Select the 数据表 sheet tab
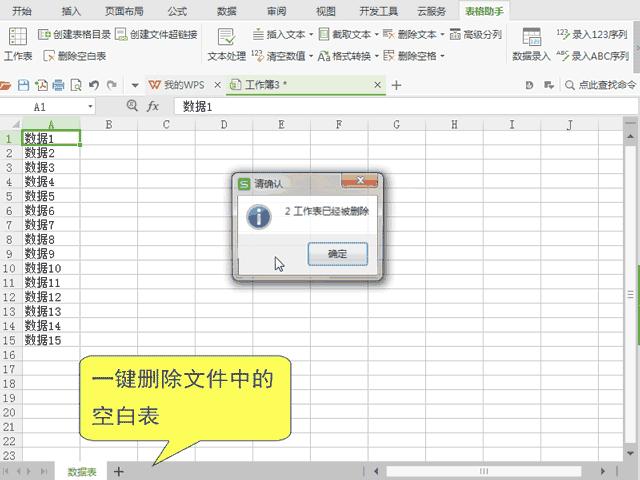Screen dimensions: 640x480 (82, 472)
